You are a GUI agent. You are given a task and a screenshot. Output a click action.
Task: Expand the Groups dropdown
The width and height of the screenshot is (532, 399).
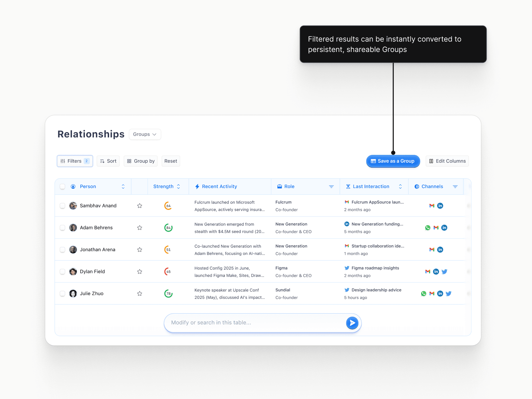click(x=145, y=134)
